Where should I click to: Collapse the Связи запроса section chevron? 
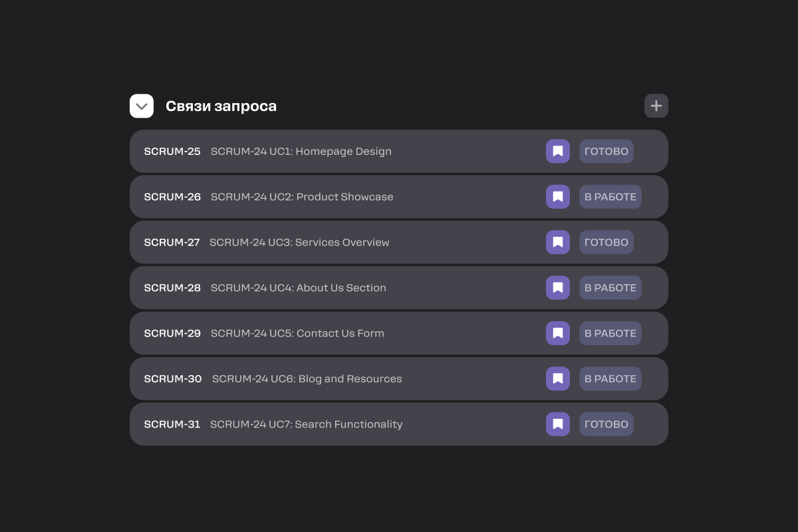pyautogui.click(x=142, y=106)
